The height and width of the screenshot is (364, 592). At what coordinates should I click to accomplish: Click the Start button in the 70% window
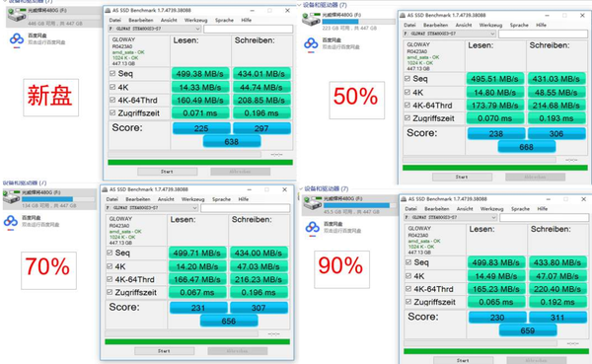click(164, 351)
